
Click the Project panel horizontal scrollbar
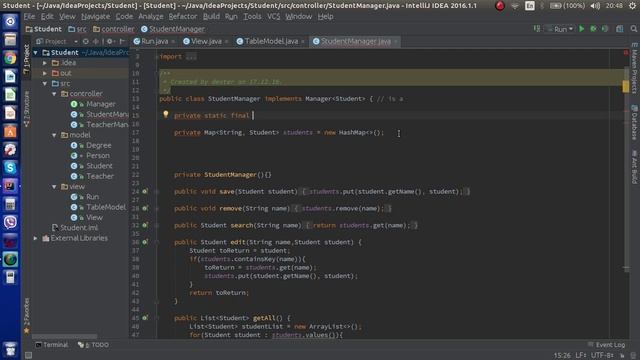64,337
